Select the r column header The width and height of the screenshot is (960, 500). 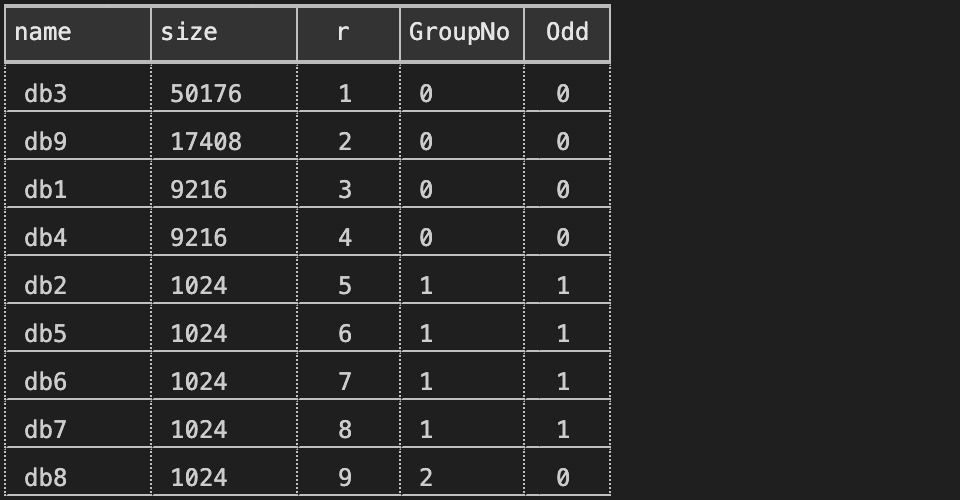(343, 32)
